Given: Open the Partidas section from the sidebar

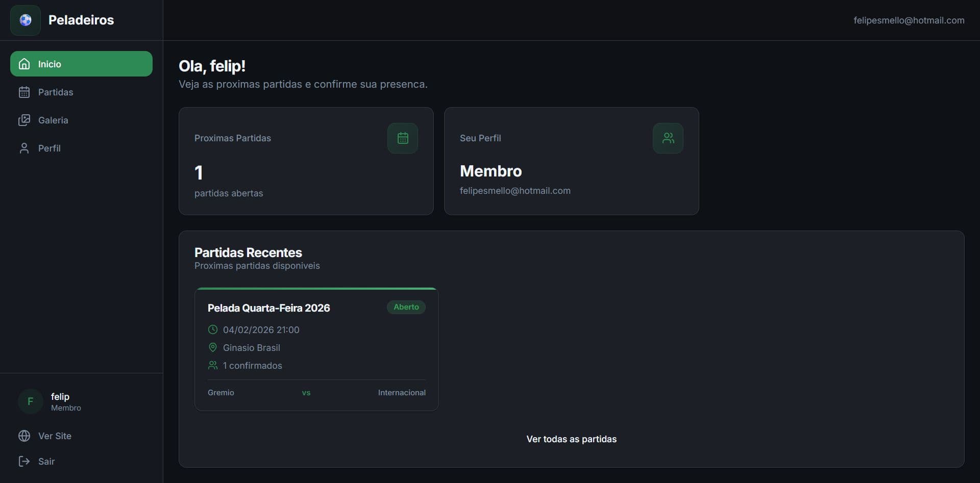Looking at the screenshot, I should tap(56, 92).
